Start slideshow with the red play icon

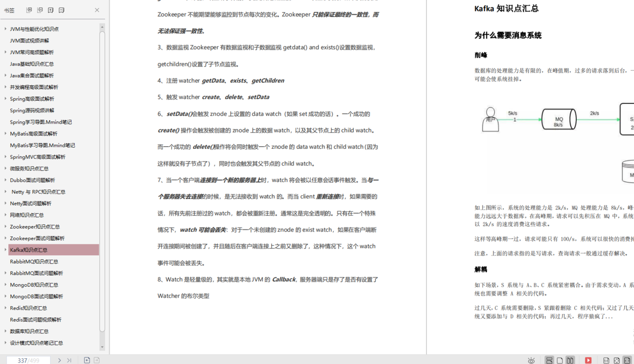coord(588,360)
